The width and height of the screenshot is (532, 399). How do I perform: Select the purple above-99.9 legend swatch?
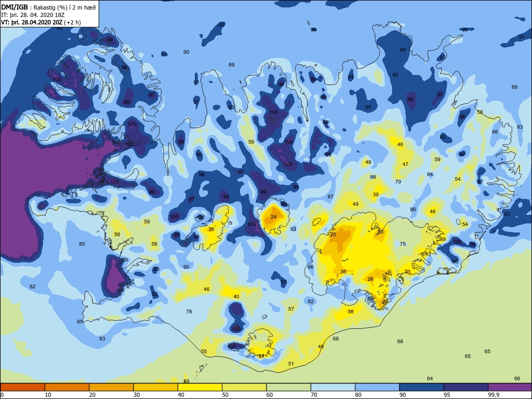tap(510, 387)
